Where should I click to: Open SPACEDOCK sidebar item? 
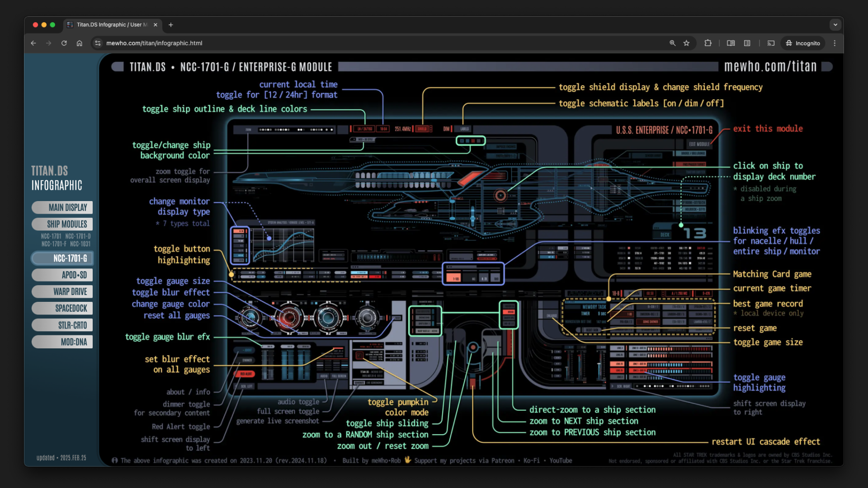pyautogui.click(x=62, y=309)
